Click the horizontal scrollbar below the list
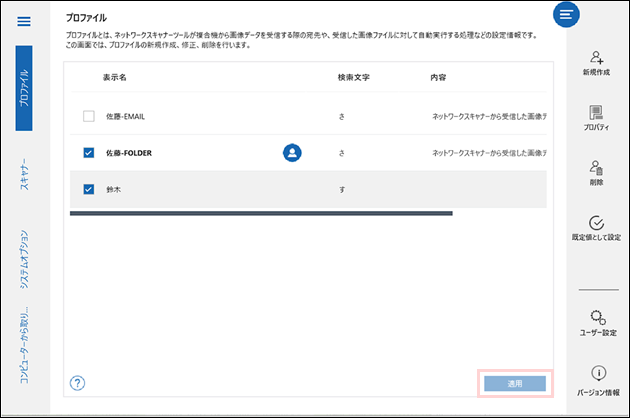The image size is (630, 418). (260, 213)
